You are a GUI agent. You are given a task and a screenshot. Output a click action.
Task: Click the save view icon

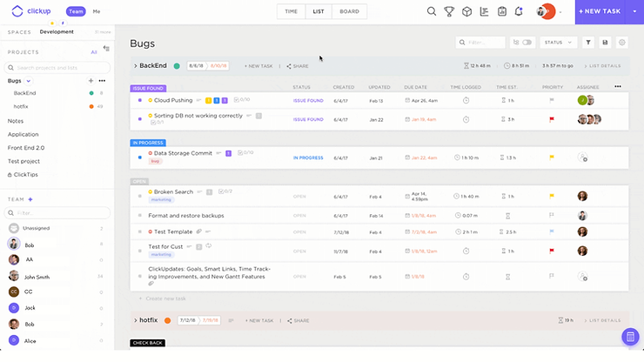pos(605,43)
